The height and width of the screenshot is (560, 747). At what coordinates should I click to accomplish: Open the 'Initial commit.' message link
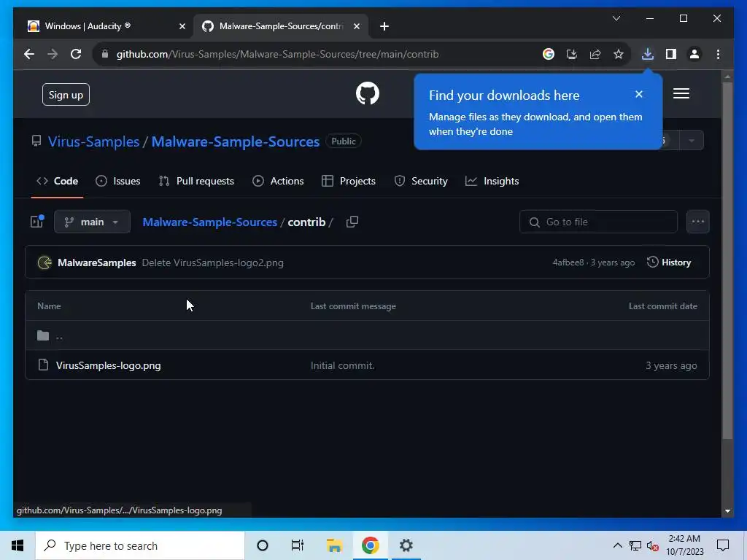pyautogui.click(x=343, y=365)
